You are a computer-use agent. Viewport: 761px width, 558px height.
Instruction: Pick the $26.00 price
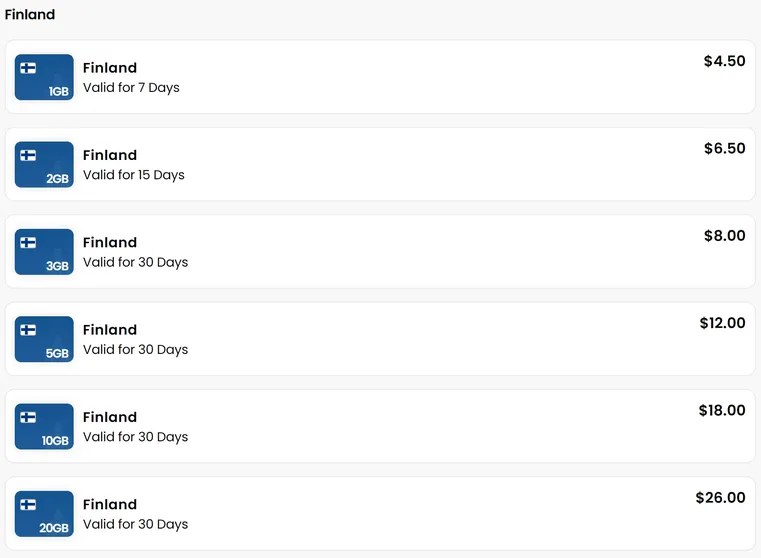pyautogui.click(x=720, y=498)
